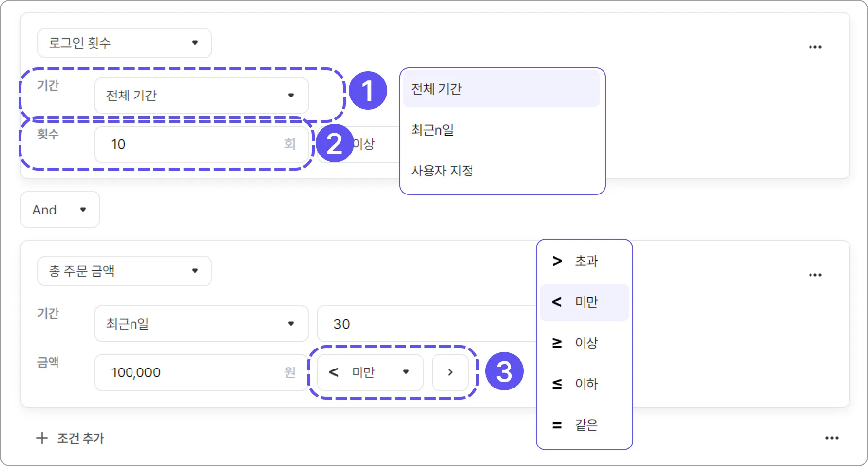Click the 횟수 input field showing 10
This screenshot has width=868, height=466.
coord(195,144)
